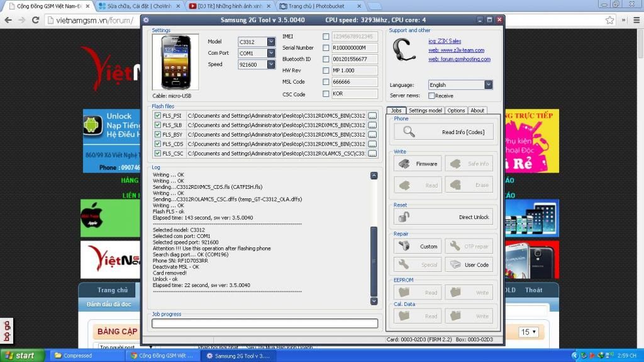
Task: Toggle the Bluetooth ID checkbox
Action: pos(326,59)
